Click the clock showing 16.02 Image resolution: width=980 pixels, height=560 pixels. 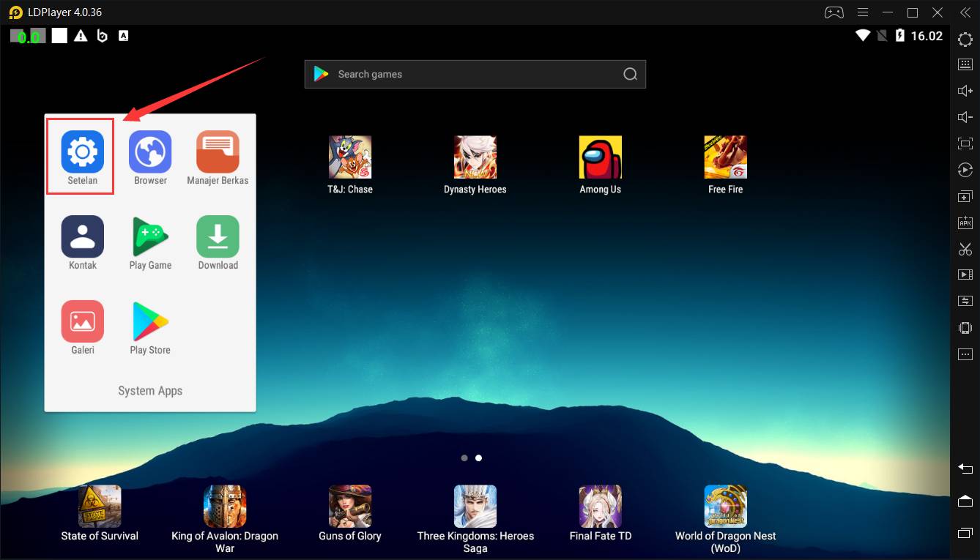927,36
